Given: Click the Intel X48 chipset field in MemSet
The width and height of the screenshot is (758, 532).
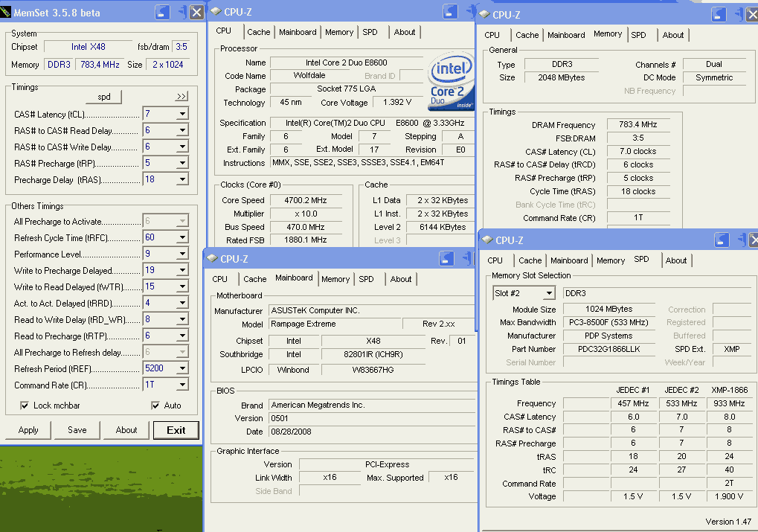Looking at the screenshot, I should [x=88, y=47].
